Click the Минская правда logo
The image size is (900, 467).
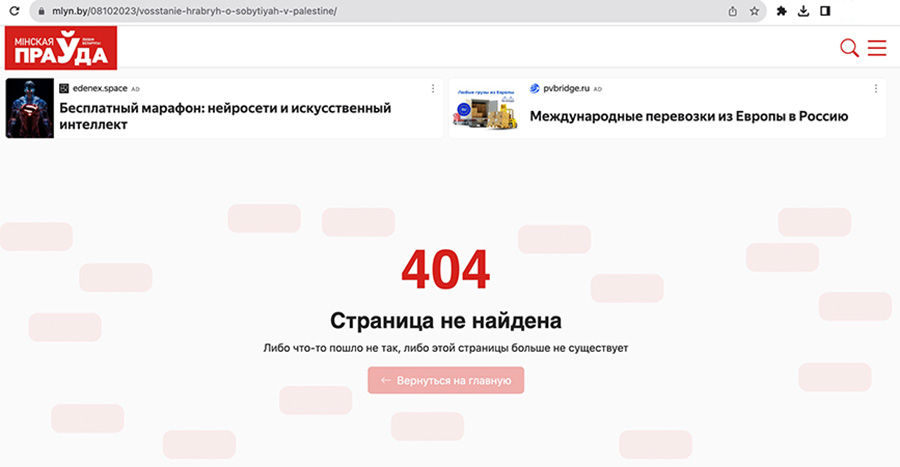click(x=61, y=48)
